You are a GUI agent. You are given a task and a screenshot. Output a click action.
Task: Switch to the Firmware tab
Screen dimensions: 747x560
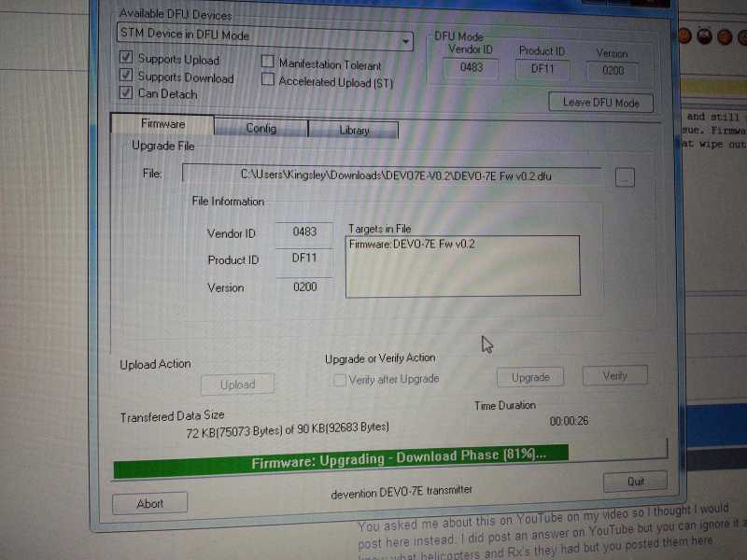(x=162, y=124)
